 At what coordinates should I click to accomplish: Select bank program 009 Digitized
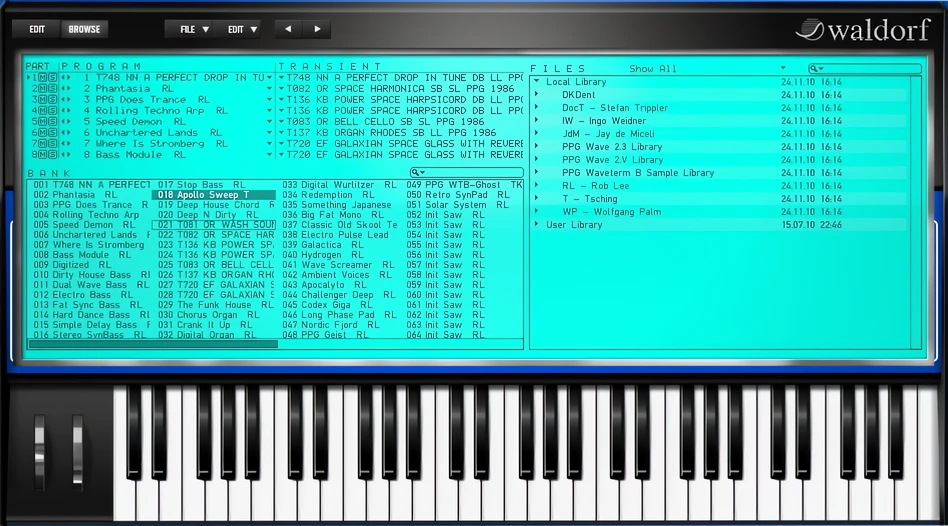72,265
